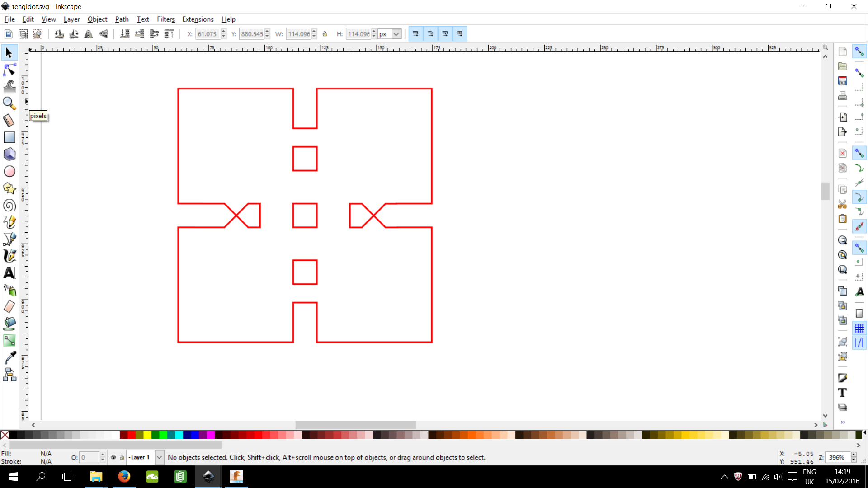Select the Paint Bucket fill tool
Screen dimensions: 868x488
(9, 324)
